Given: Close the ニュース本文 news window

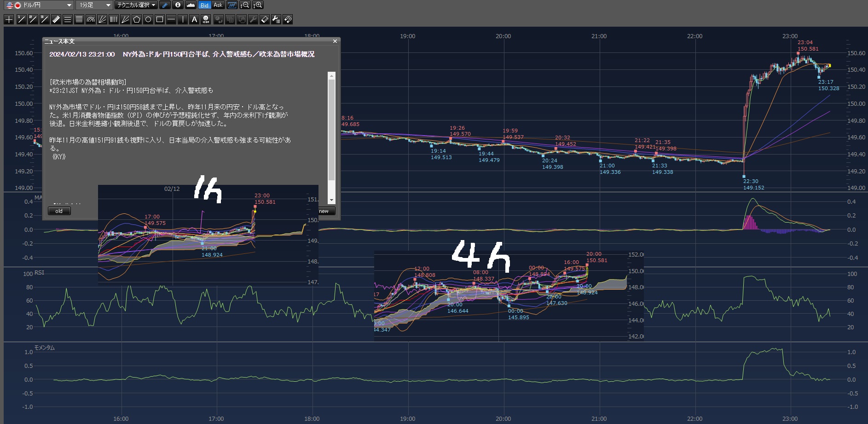Looking at the screenshot, I should click(335, 41).
